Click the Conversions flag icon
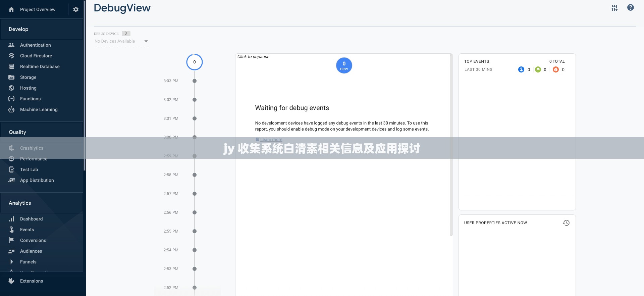The height and width of the screenshot is (296, 644). (11, 240)
